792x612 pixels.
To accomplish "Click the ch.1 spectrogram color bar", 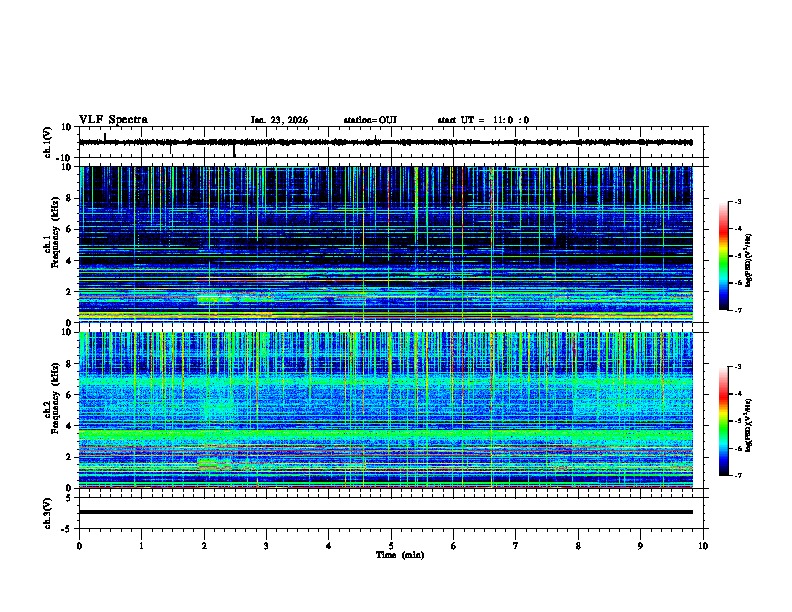I will click(723, 256).
